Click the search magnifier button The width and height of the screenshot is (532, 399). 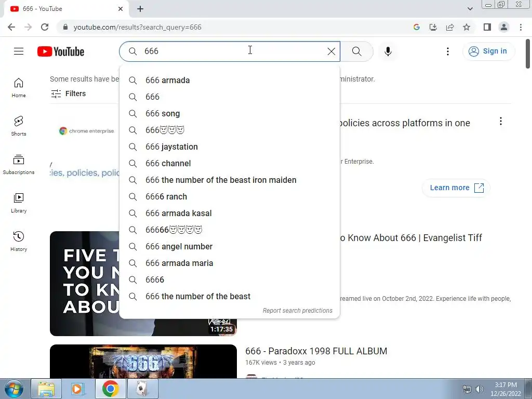click(x=356, y=51)
